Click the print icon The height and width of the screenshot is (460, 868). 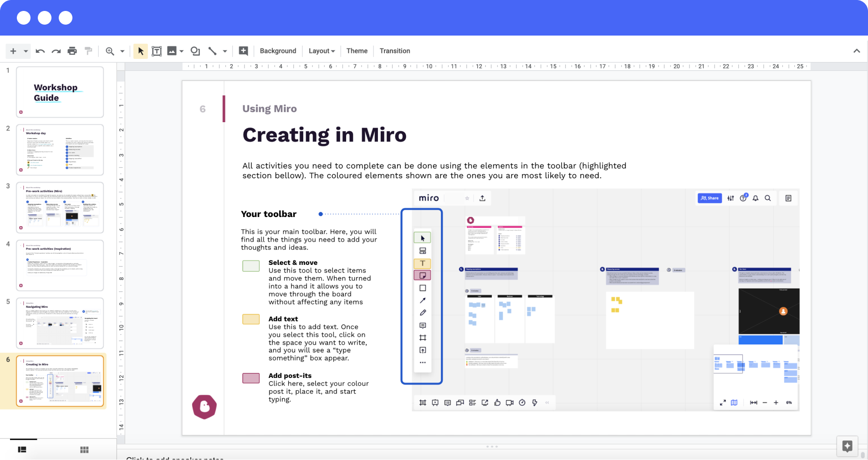click(72, 51)
